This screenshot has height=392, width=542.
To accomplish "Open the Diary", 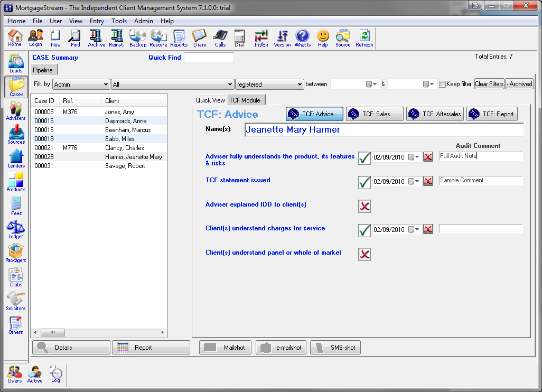I will 200,38.
